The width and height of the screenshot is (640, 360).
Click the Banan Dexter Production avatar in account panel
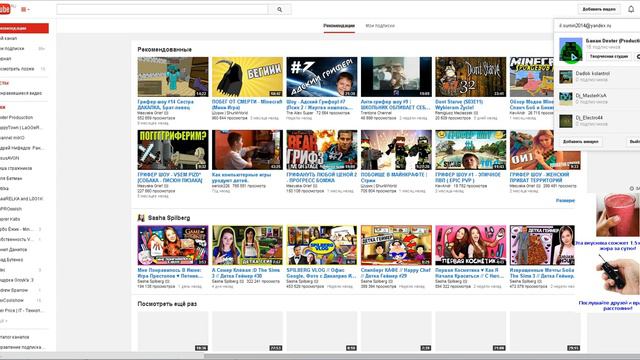pyautogui.click(x=571, y=50)
